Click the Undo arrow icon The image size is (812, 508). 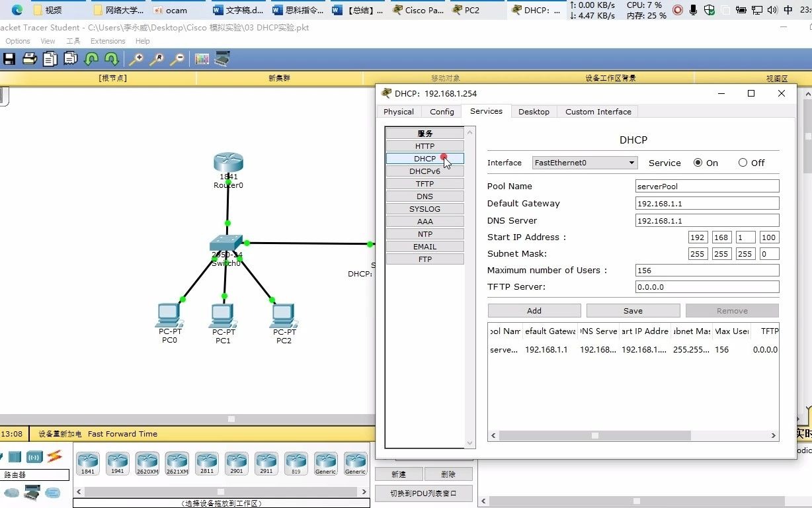(91, 58)
